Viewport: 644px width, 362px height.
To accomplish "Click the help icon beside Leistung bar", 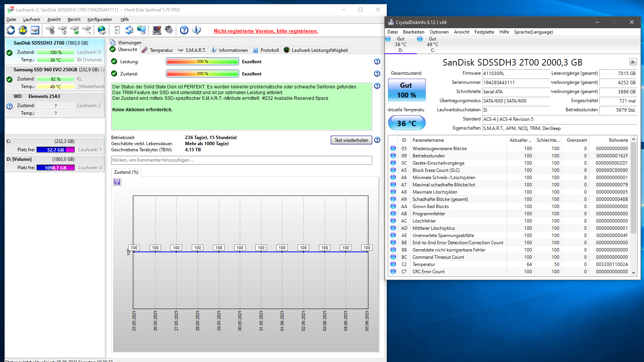I will click(x=377, y=61).
